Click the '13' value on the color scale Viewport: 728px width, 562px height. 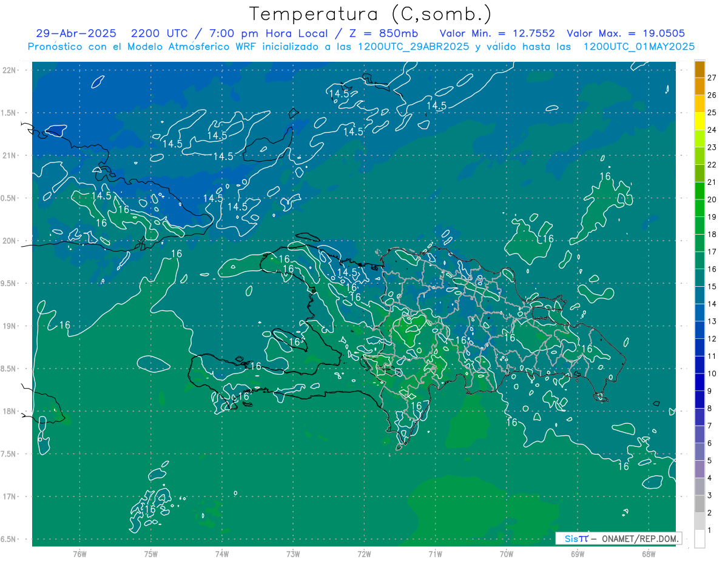(712, 321)
